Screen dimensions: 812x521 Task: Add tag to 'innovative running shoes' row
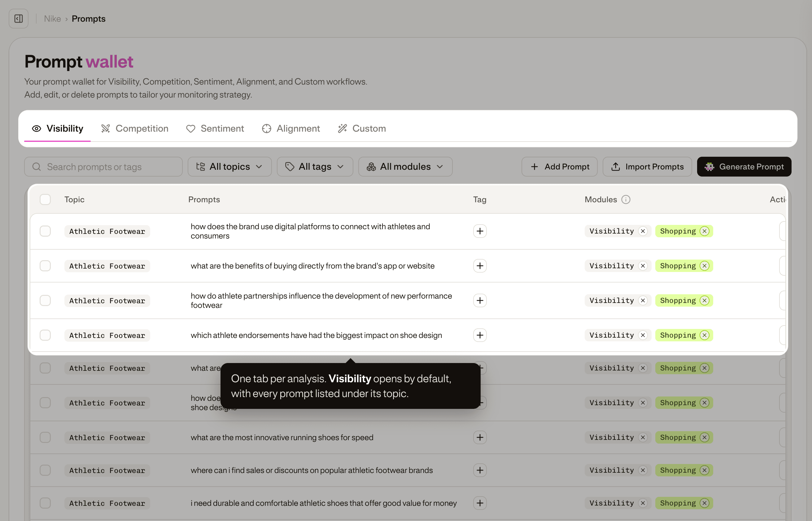coord(480,437)
